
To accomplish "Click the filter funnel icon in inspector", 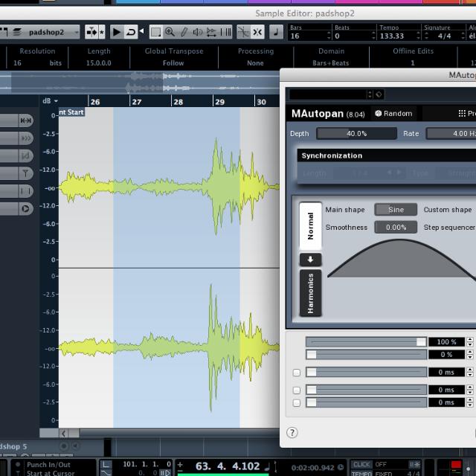I will point(26,173).
